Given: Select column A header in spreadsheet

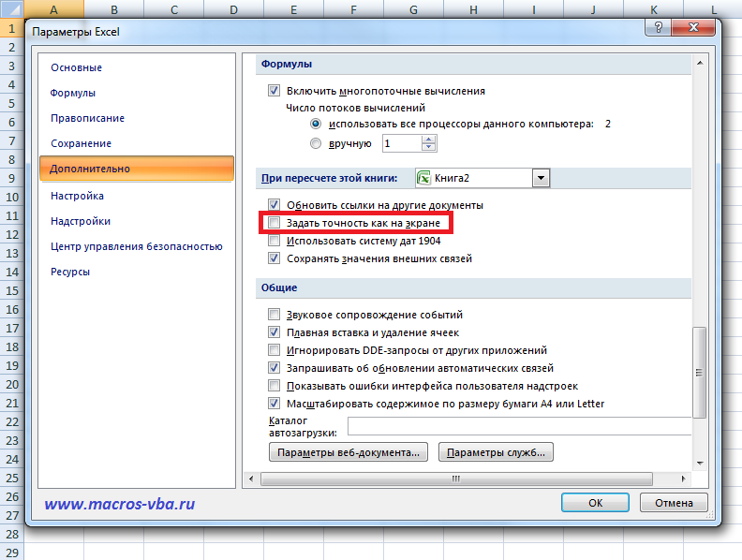Looking at the screenshot, I should click(x=54, y=9).
